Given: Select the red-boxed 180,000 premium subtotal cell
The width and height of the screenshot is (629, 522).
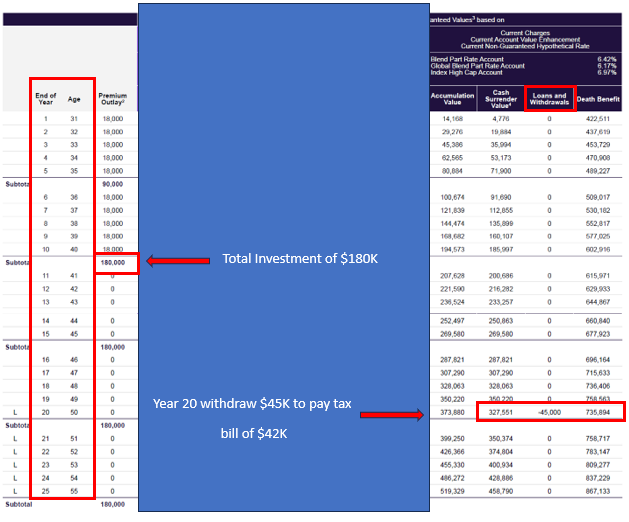Looking at the screenshot, I should (113, 261).
